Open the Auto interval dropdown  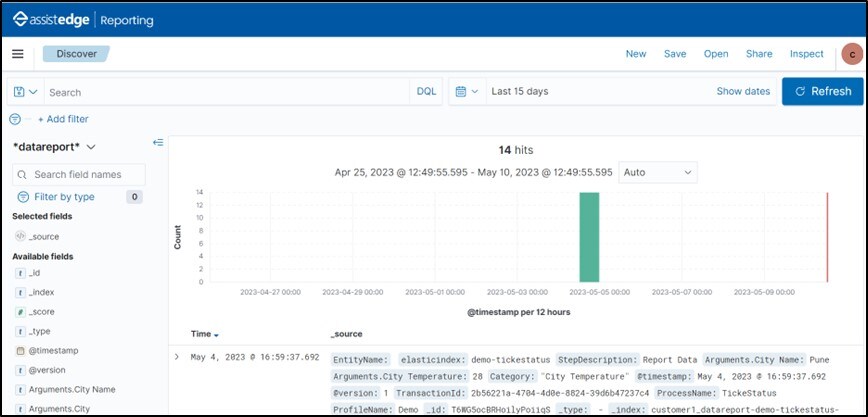pos(658,172)
